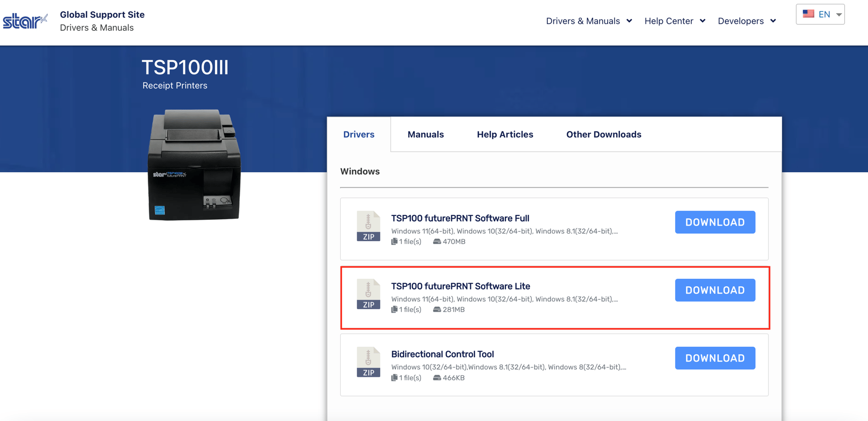Click the disk size icon next to 281MB

click(x=437, y=310)
